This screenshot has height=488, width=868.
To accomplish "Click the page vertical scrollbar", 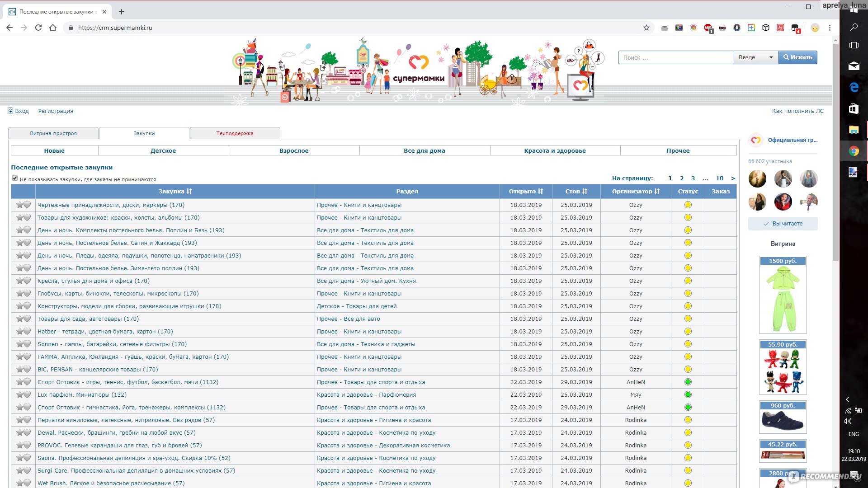I will click(835, 152).
